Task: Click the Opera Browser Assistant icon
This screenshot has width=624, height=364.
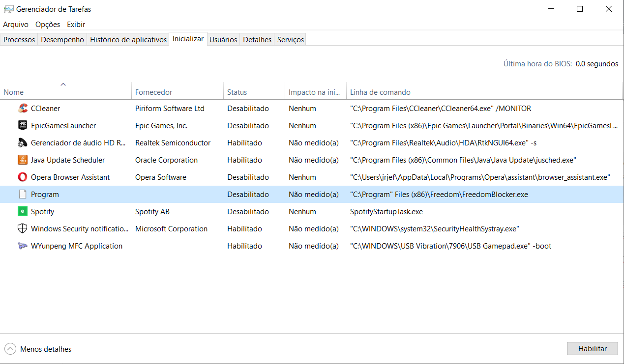Action: 23,177
